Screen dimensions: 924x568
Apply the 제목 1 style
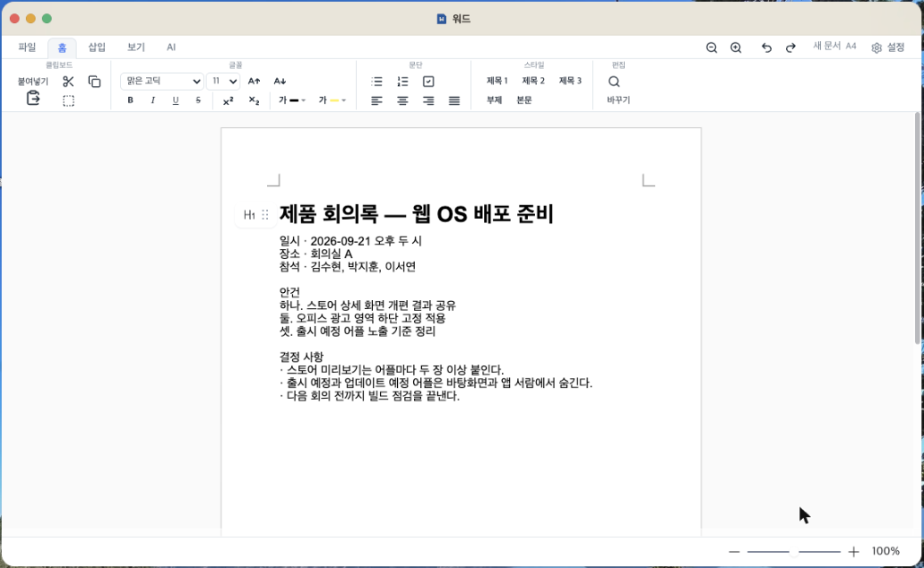pos(497,81)
